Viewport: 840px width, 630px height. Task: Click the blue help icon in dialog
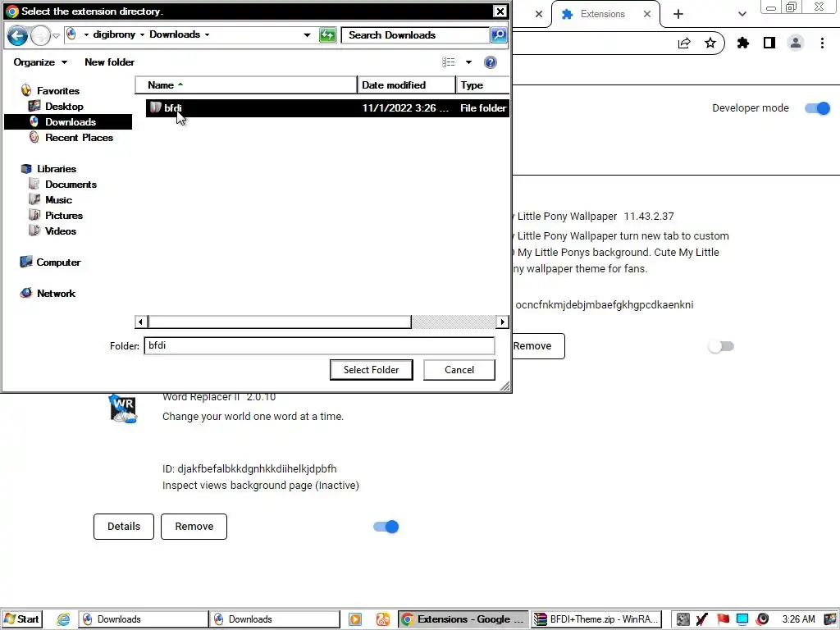pos(491,62)
